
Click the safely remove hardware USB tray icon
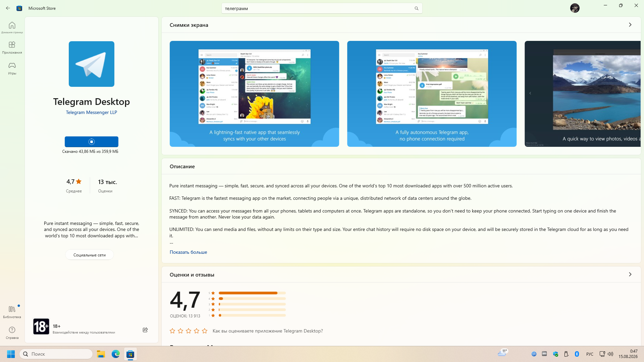pos(566,354)
